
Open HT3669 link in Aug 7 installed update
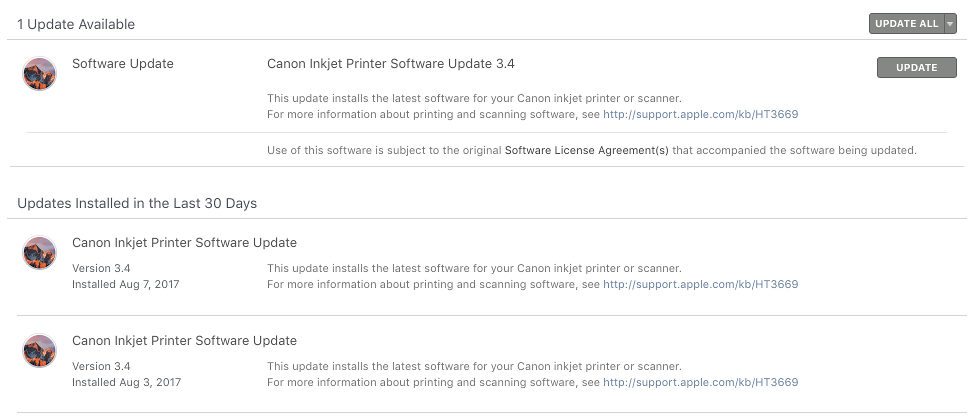[700, 284]
